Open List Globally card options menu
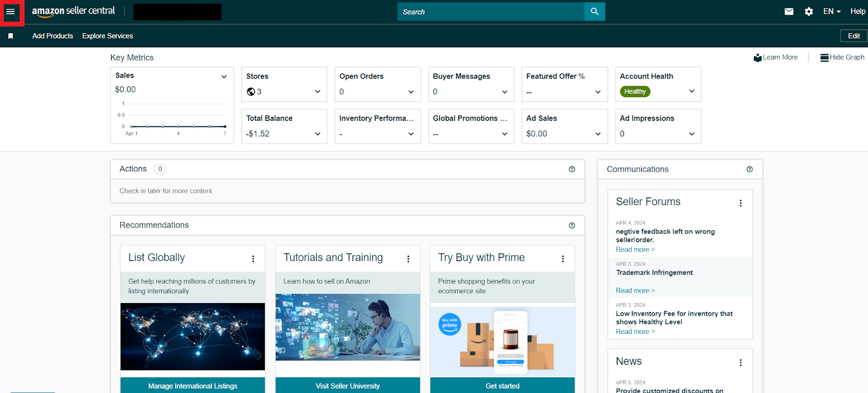Image resolution: width=868 pixels, height=393 pixels. click(x=253, y=259)
